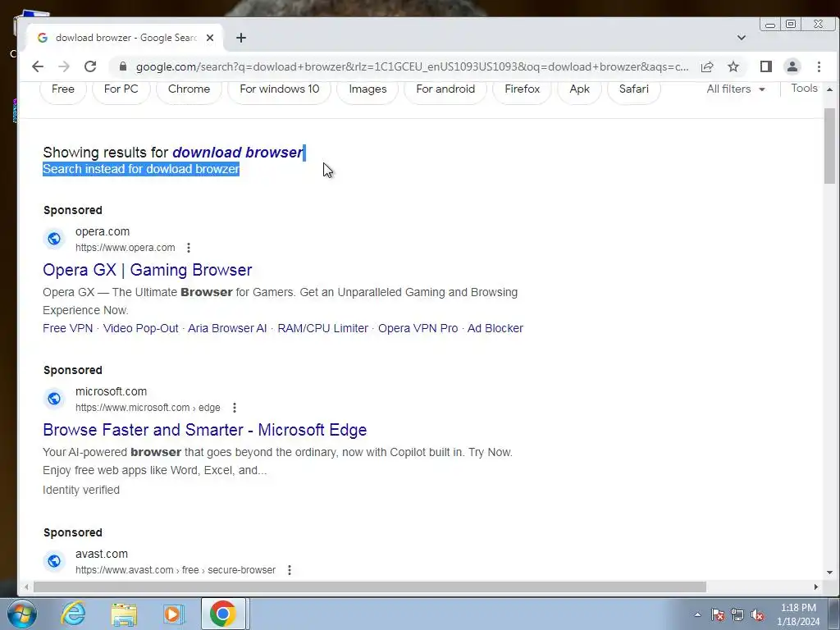This screenshot has height=630, width=840.
Task: Open the Chrome profile avatar
Action: point(792,66)
